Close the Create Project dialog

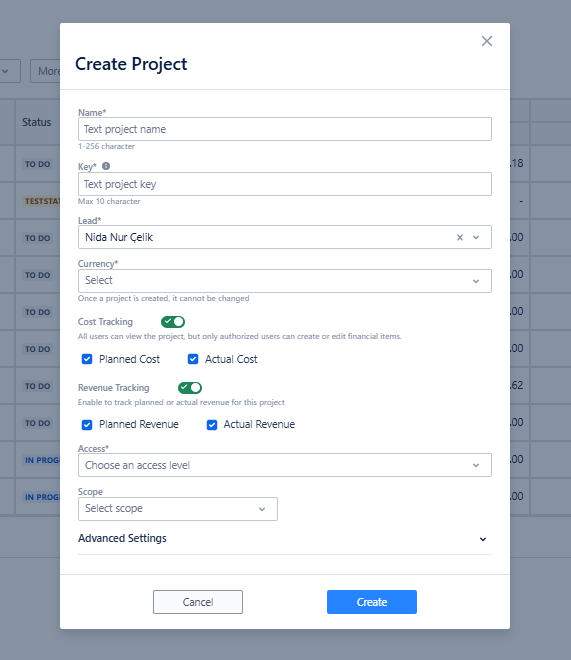pos(487,41)
